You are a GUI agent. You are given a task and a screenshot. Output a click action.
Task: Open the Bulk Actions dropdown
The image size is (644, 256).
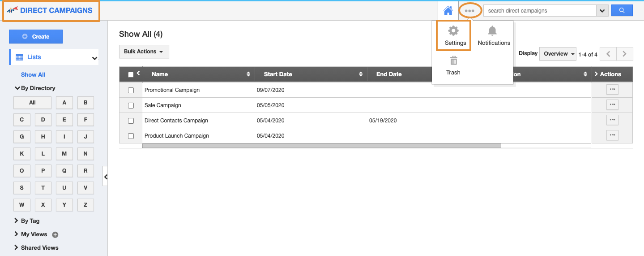pyautogui.click(x=144, y=52)
